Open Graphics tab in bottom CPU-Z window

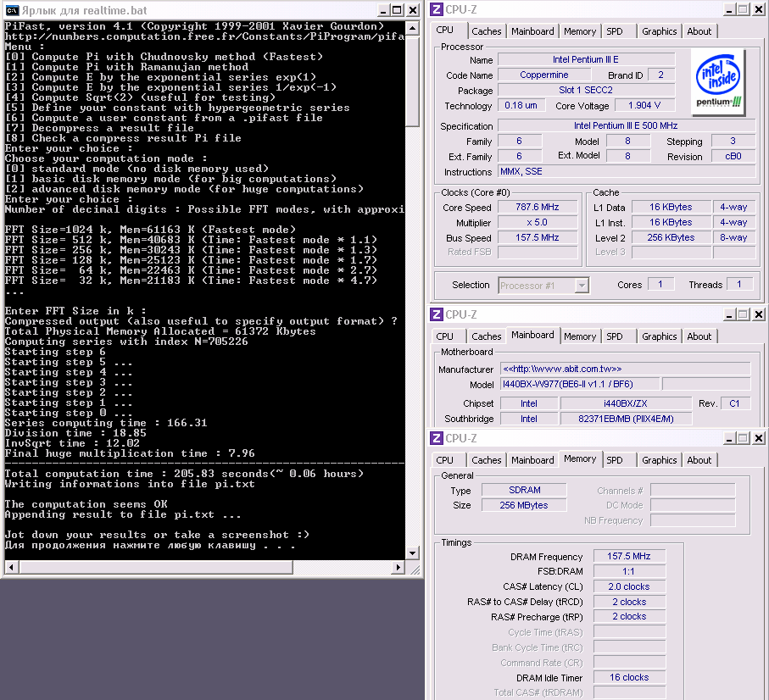659,460
